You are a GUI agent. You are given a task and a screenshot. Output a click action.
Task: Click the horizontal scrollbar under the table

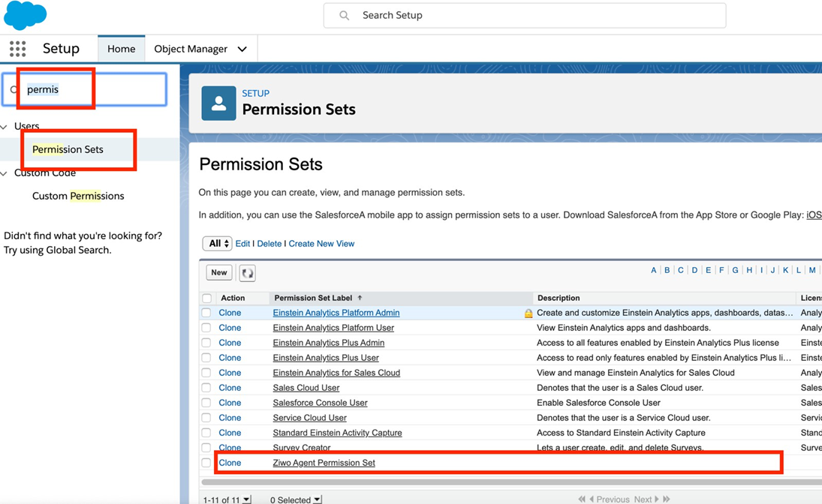[511, 482]
